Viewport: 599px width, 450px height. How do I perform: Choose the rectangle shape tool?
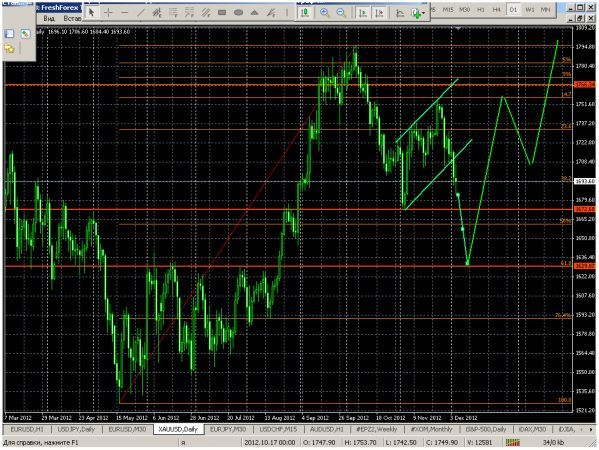pyautogui.click(x=222, y=13)
